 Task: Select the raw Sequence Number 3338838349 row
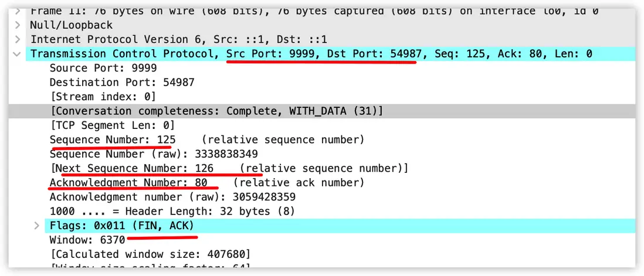pyautogui.click(x=153, y=154)
